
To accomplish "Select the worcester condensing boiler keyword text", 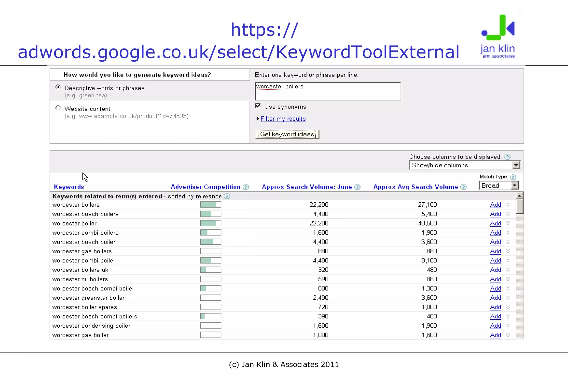I will 91,326.
